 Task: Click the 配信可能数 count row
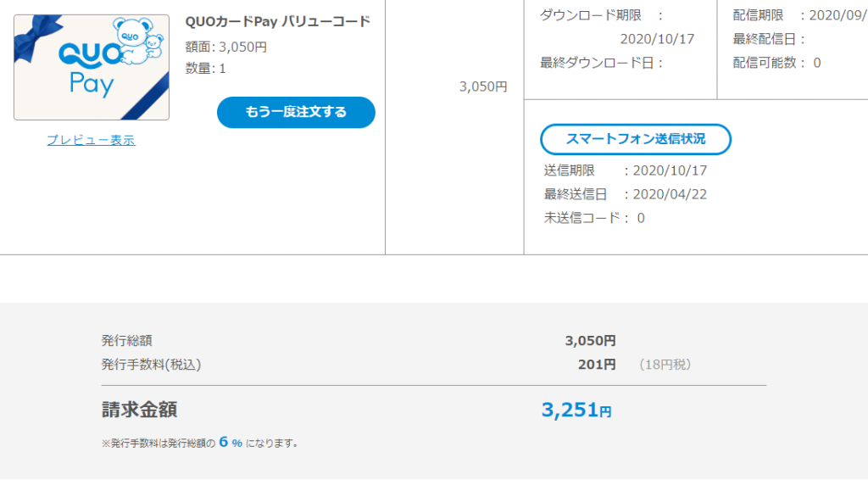[776, 62]
